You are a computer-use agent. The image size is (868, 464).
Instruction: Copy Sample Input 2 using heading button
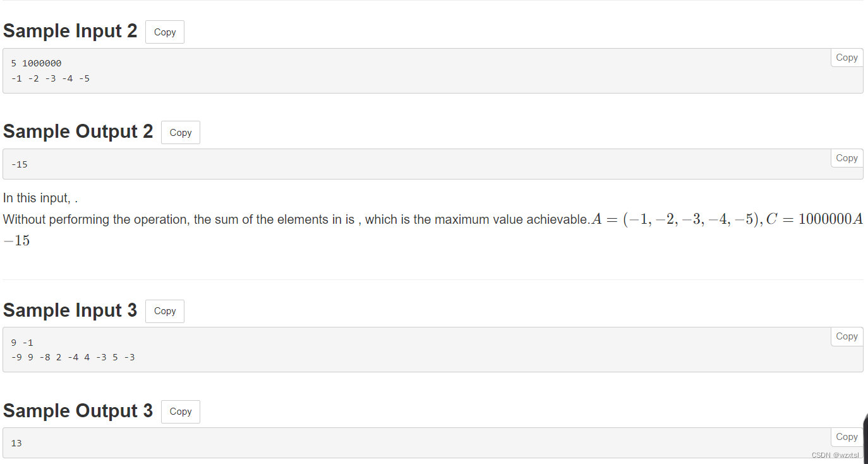165,32
